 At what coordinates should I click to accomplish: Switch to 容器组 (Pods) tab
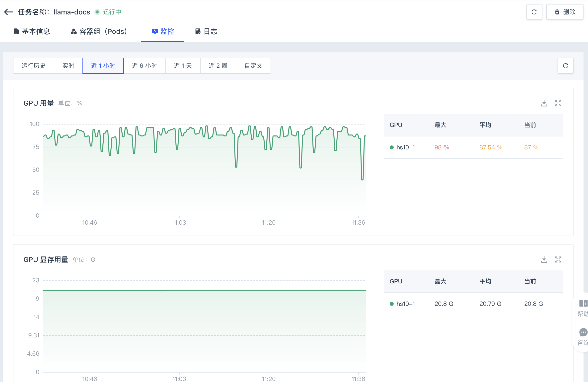99,31
